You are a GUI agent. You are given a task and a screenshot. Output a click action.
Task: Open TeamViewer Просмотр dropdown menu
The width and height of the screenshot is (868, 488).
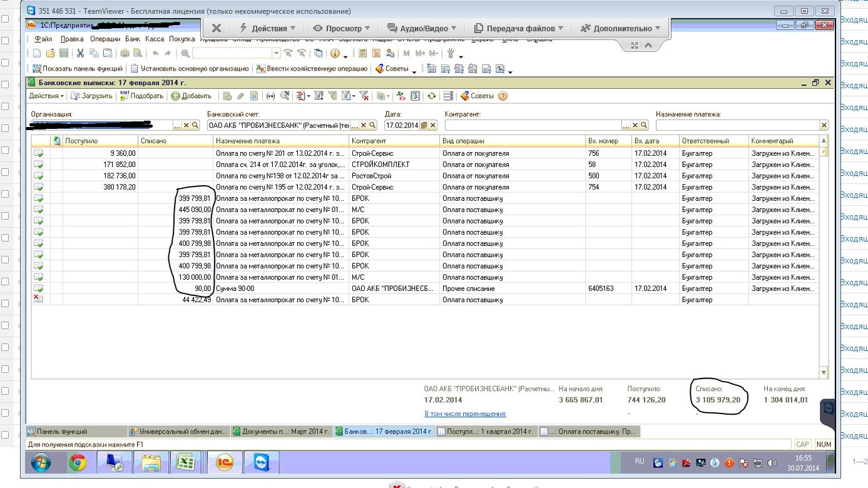(341, 28)
